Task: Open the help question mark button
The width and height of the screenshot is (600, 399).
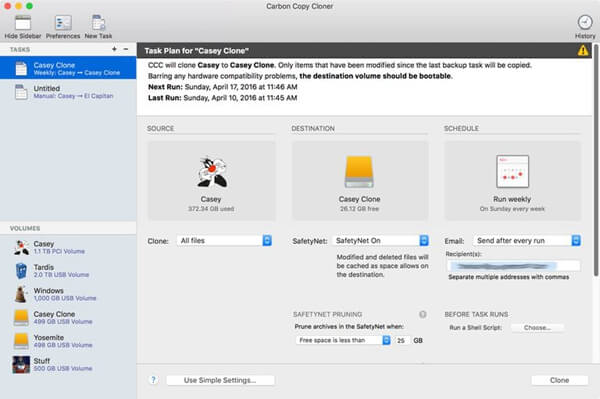Action: tap(153, 380)
